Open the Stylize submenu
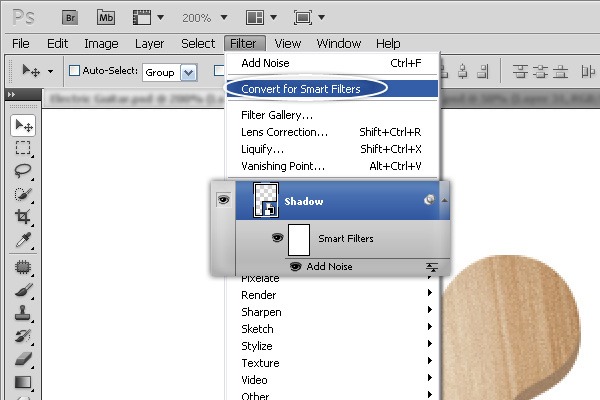The image size is (600, 400). pyautogui.click(x=333, y=346)
